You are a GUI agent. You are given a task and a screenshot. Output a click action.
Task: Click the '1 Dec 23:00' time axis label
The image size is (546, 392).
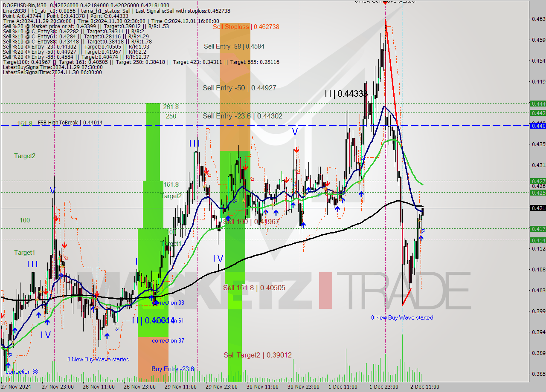[385, 387]
